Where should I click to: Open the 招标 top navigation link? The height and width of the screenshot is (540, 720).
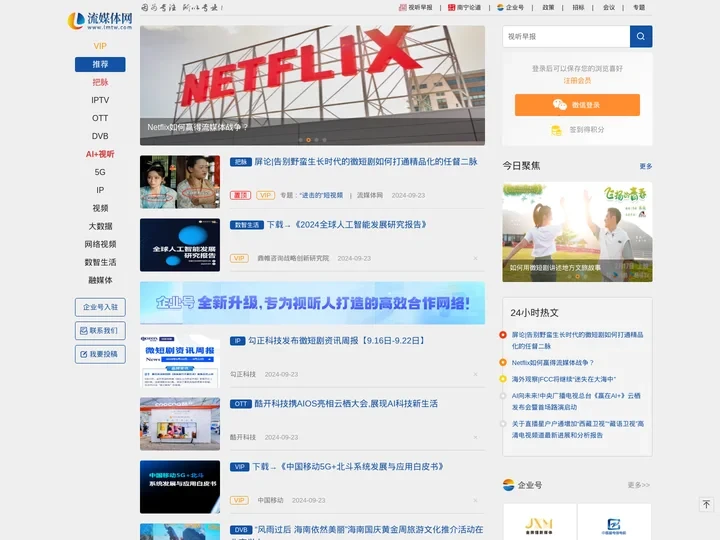tap(578, 7)
